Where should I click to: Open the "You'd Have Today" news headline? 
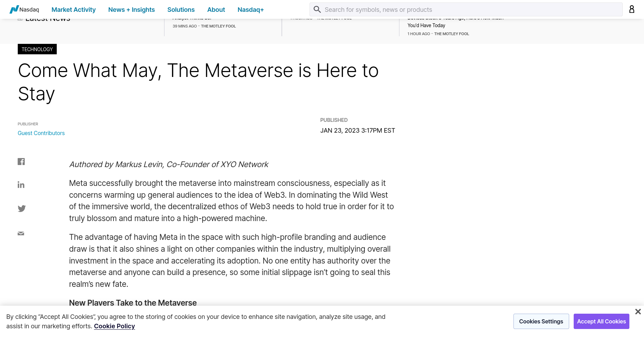click(x=426, y=25)
